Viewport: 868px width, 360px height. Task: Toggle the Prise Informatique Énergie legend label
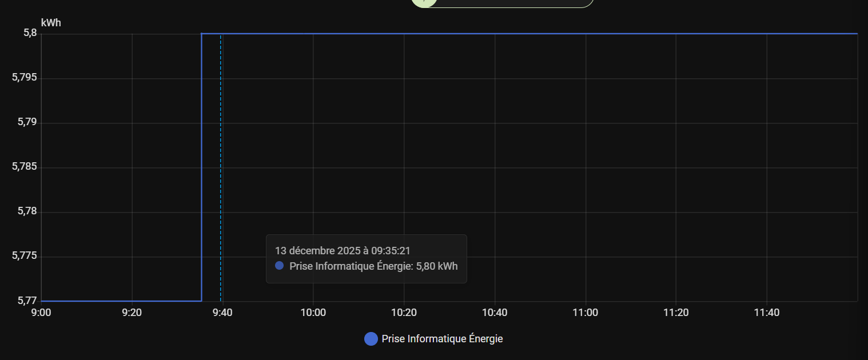tap(442, 339)
